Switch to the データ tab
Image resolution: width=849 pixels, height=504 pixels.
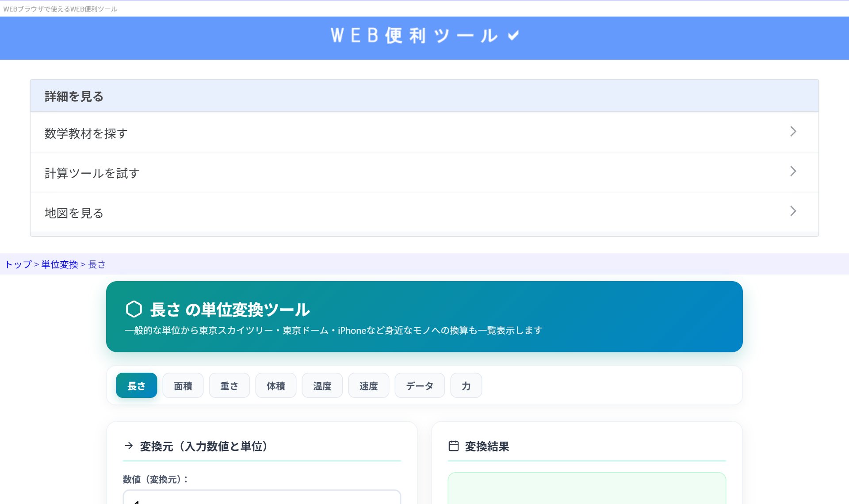pos(420,386)
